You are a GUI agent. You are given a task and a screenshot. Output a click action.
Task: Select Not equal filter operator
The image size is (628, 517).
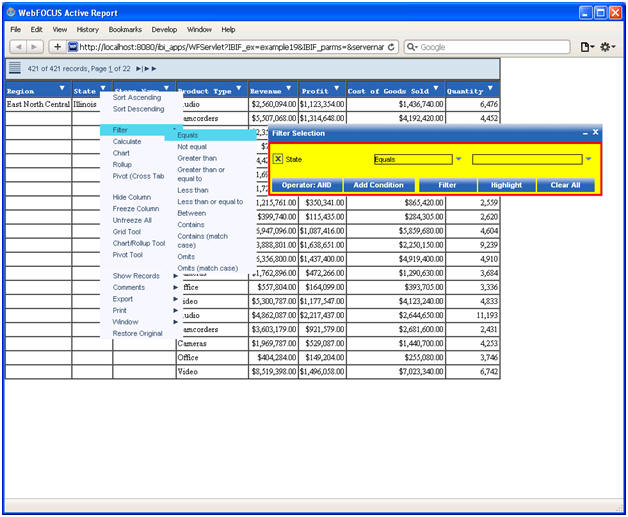point(192,147)
